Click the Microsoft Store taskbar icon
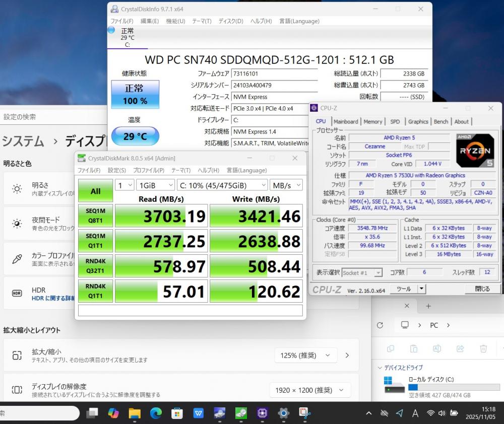The height and width of the screenshot is (424, 504). click(177, 413)
